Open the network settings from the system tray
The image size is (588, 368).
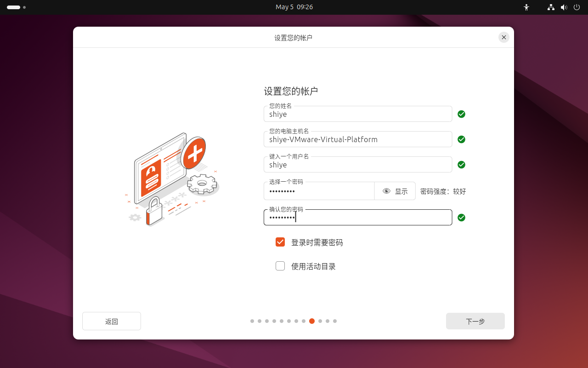click(550, 7)
